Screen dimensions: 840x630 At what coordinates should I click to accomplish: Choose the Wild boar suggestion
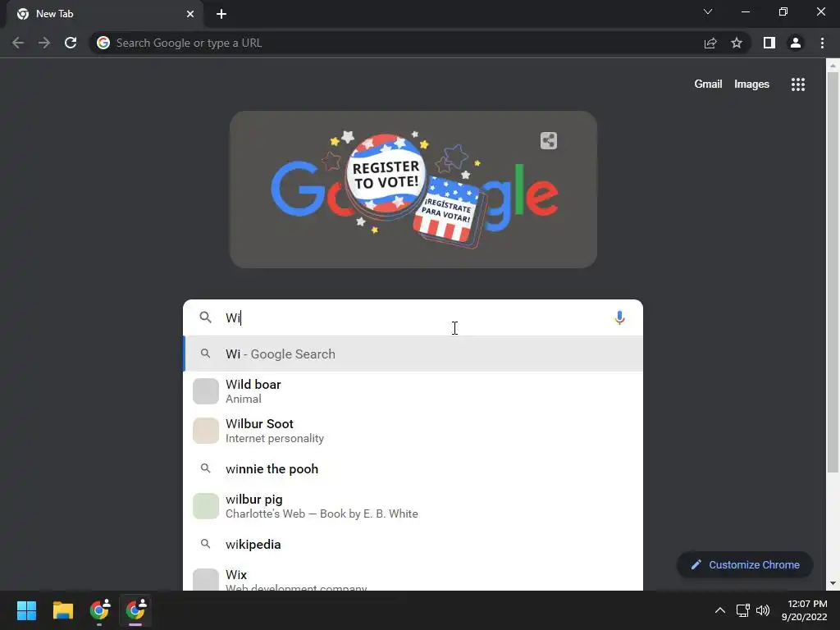point(413,391)
